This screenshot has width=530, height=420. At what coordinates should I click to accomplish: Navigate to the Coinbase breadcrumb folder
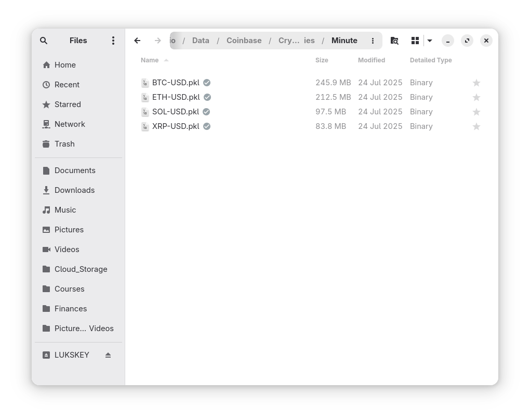(x=244, y=41)
